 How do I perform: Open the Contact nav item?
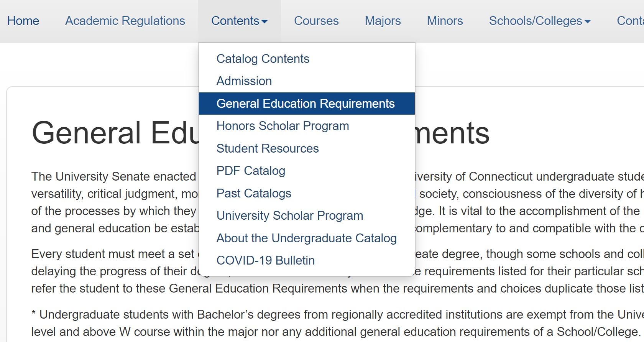tap(631, 21)
